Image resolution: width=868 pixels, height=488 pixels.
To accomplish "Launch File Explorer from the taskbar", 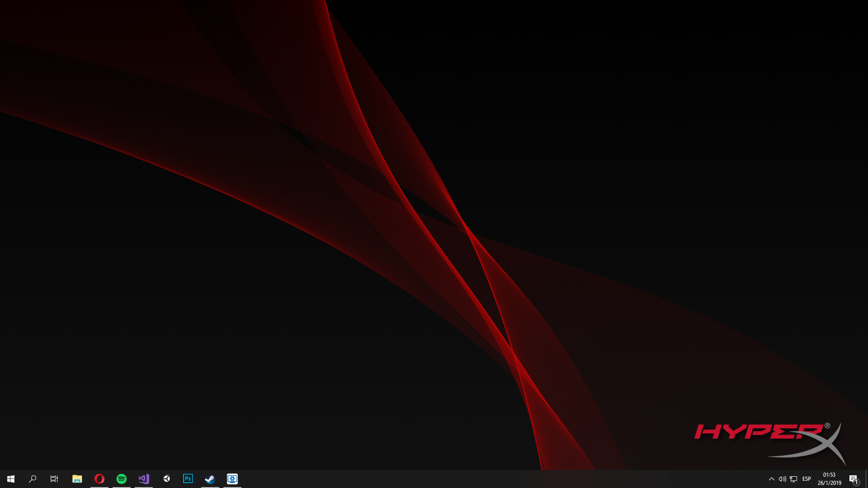I will pos(77,479).
